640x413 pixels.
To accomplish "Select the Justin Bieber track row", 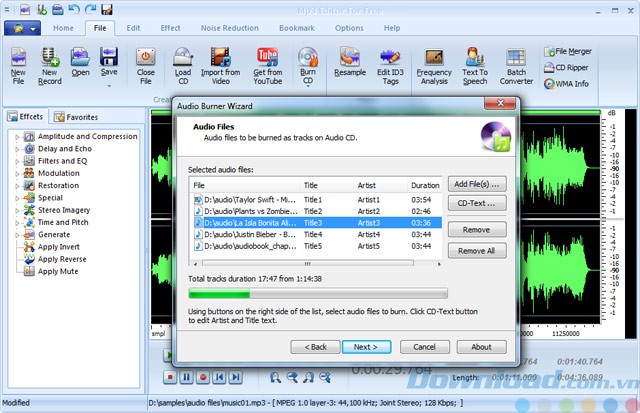I will (x=317, y=234).
